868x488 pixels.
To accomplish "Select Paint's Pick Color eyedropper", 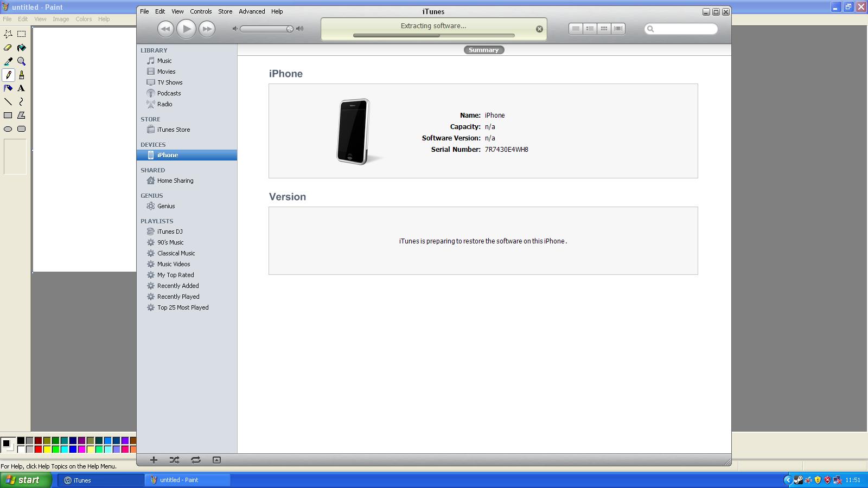I will 8,61.
